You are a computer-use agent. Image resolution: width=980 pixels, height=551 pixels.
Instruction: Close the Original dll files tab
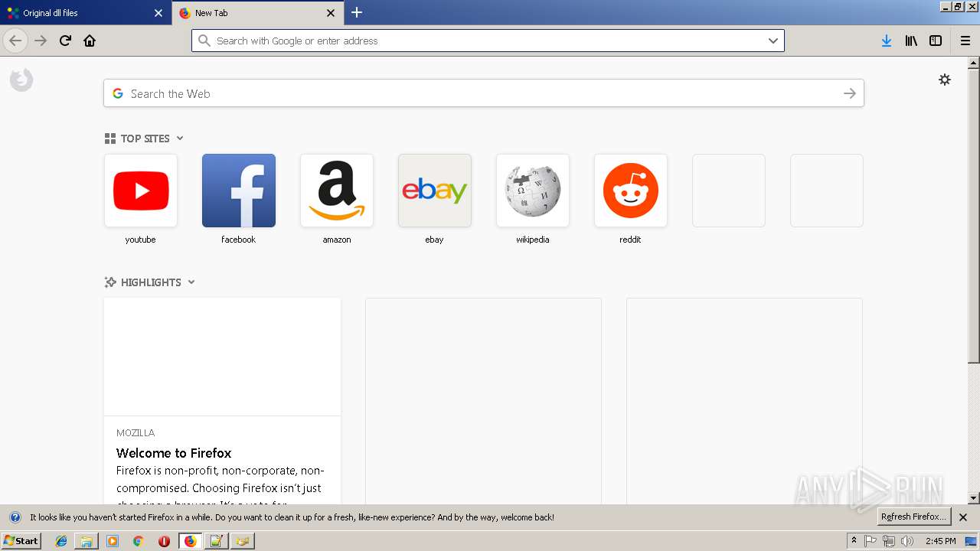158,13
